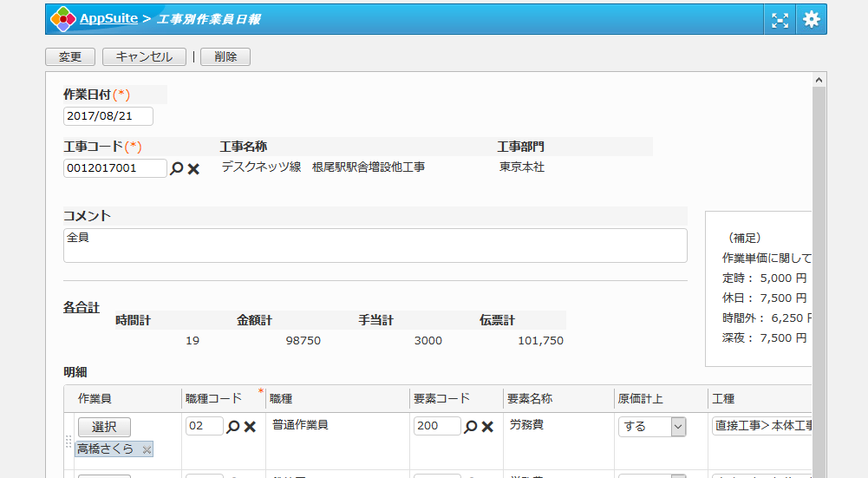Search 要素コード with magnifier icon
This screenshot has width=868, height=478.
470,427
